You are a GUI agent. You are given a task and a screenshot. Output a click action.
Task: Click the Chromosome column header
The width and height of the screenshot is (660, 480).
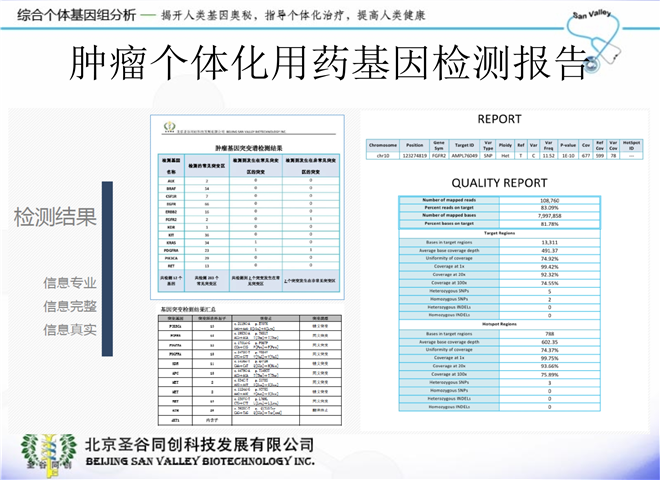click(382, 144)
